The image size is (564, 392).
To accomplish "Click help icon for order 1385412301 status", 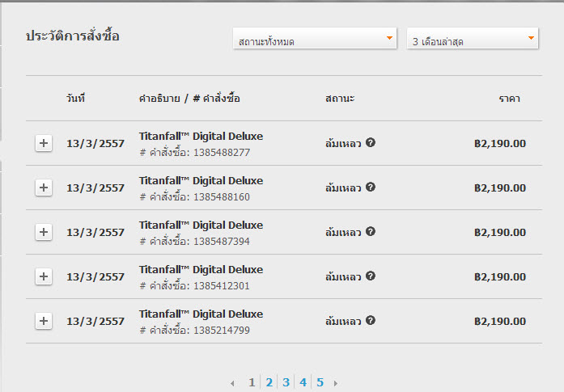I will [x=371, y=276].
